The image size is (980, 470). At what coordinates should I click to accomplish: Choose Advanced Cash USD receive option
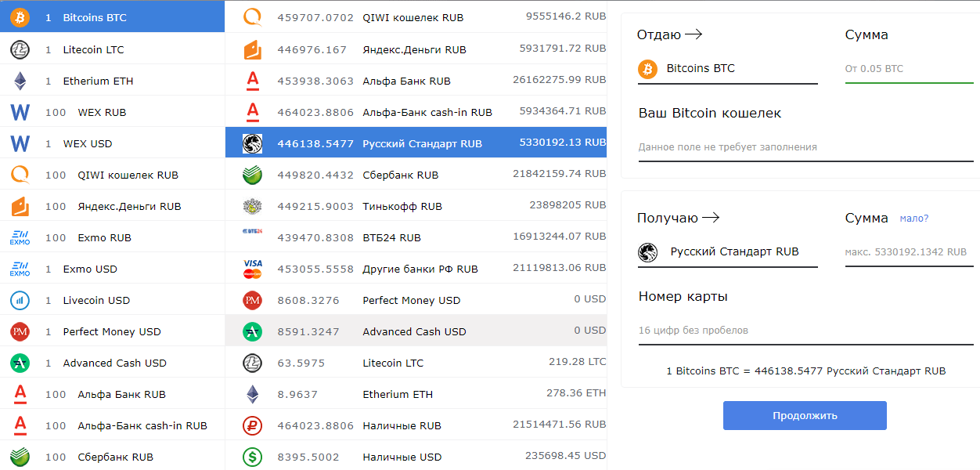(x=416, y=331)
